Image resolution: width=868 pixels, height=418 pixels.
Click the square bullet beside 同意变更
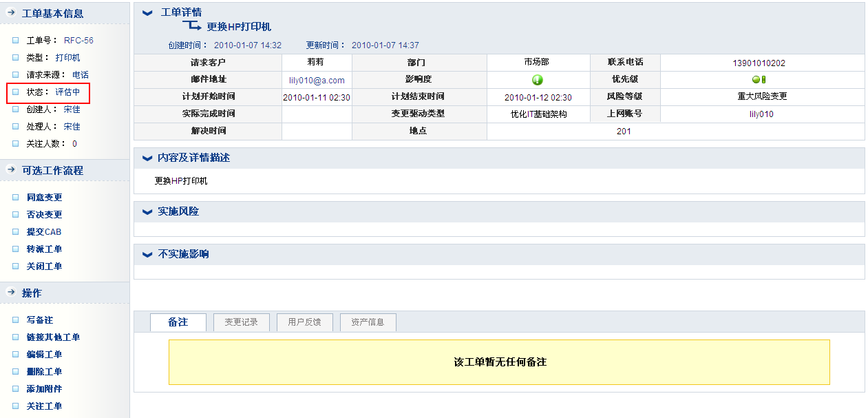coord(15,197)
